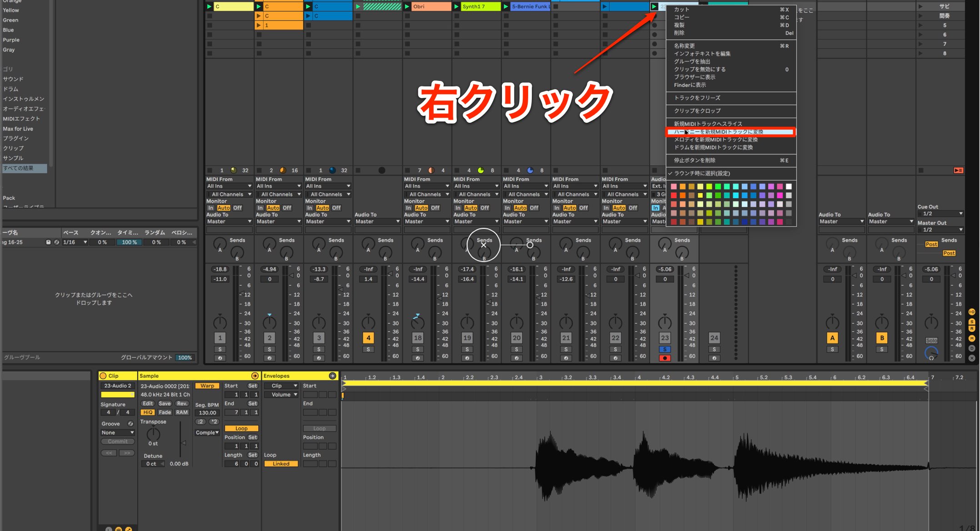Open the Complex warp mode dropdown
This screenshot has width=980, height=531.
click(x=207, y=433)
